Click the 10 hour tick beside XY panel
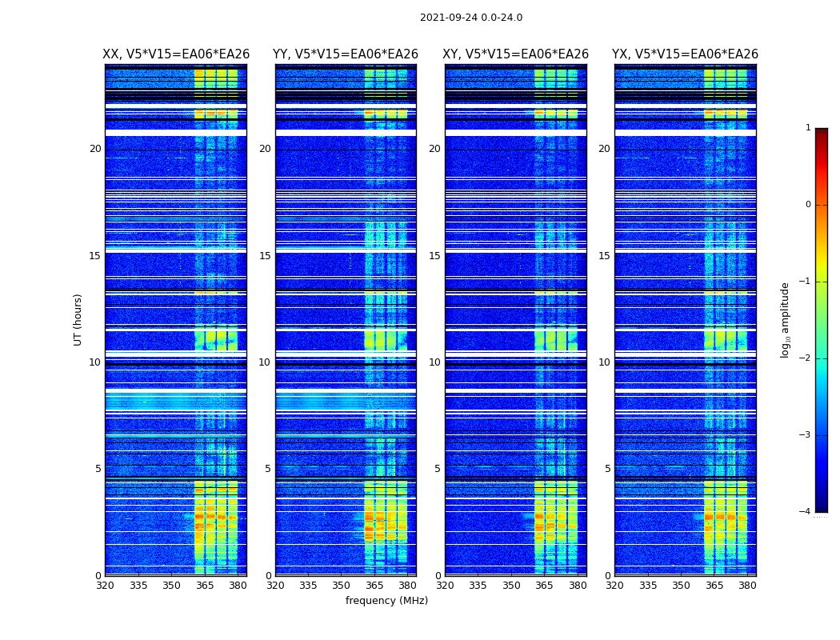The height and width of the screenshot is (640, 840). [434, 362]
